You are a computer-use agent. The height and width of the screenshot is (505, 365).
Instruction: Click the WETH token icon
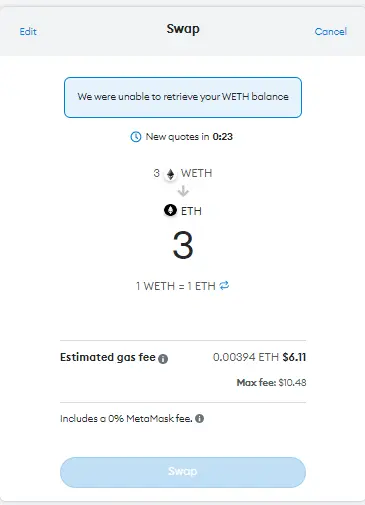(x=170, y=174)
